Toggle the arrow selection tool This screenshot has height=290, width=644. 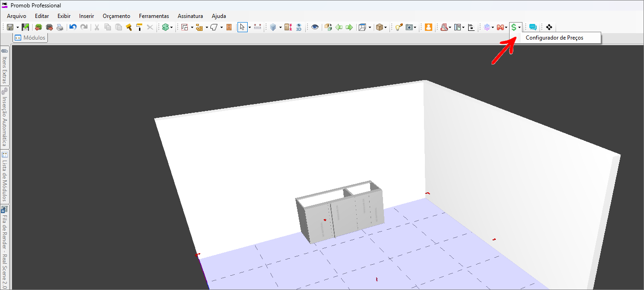coord(242,27)
